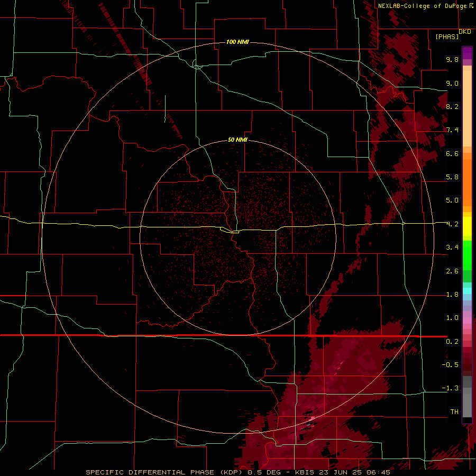This screenshot has height=476, width=476.
Task: Click the Specific Differential Phase caption at the bottom
Action: click(x=237, y=472)
